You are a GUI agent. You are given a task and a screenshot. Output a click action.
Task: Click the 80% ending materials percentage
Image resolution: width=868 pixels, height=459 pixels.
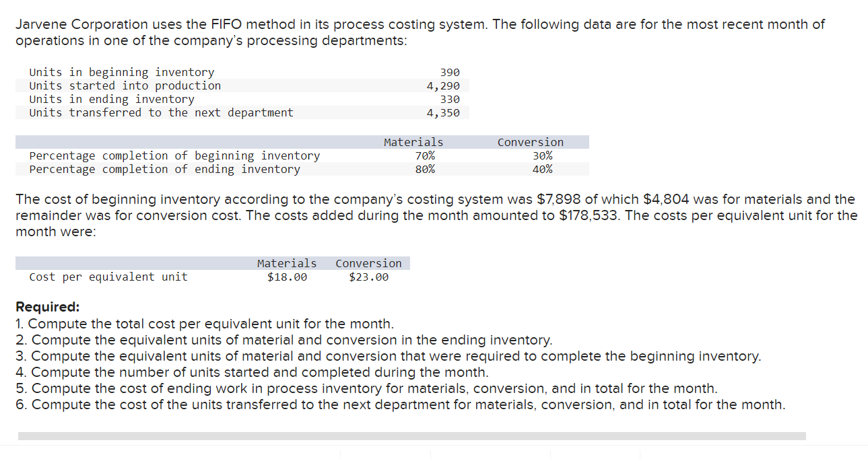pos(425,169)
